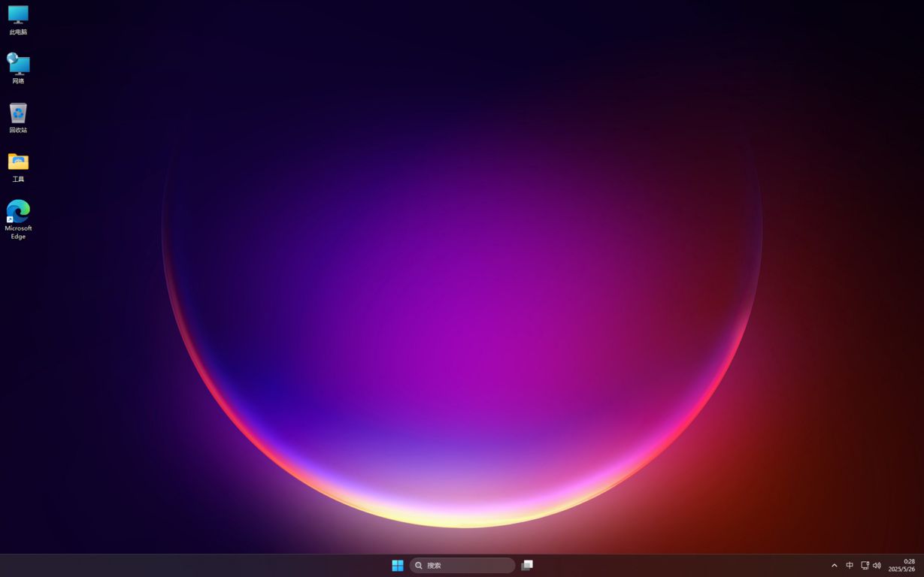Open the volume speaker tray icon

(877, 566)
